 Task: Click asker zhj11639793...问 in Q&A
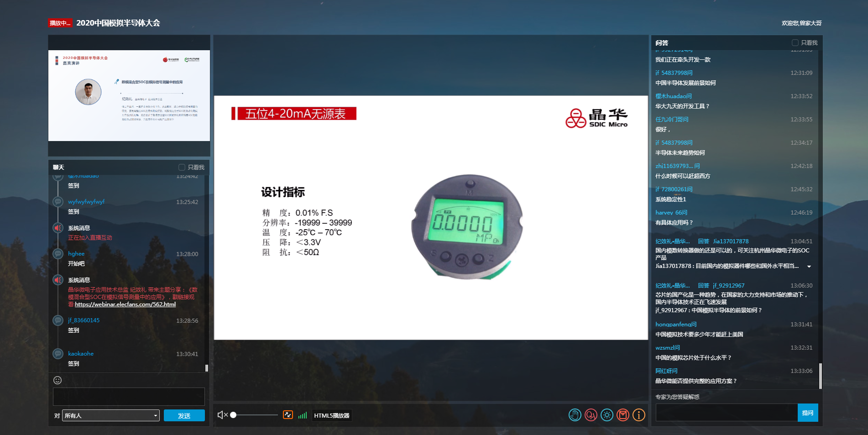click(678, 166)
